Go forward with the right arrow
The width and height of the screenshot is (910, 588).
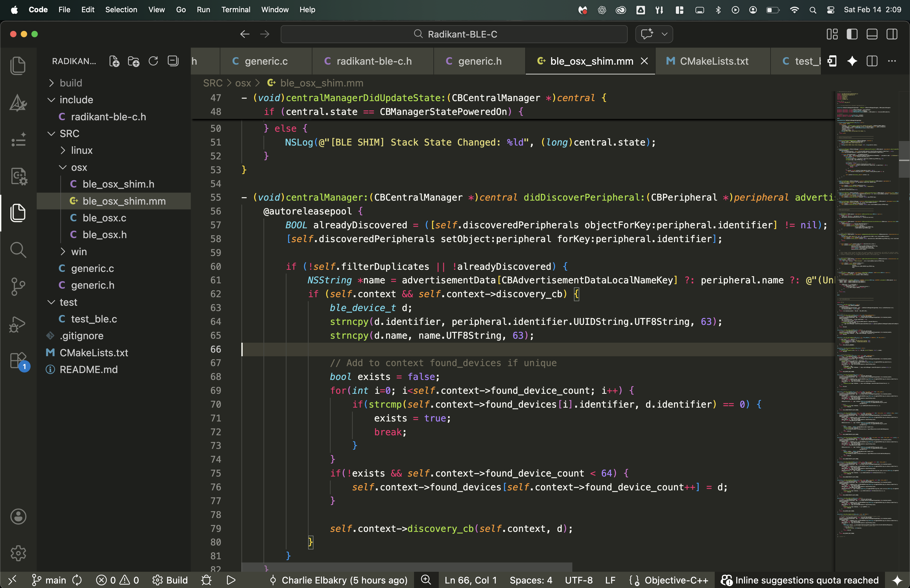[x=265, y=34]
